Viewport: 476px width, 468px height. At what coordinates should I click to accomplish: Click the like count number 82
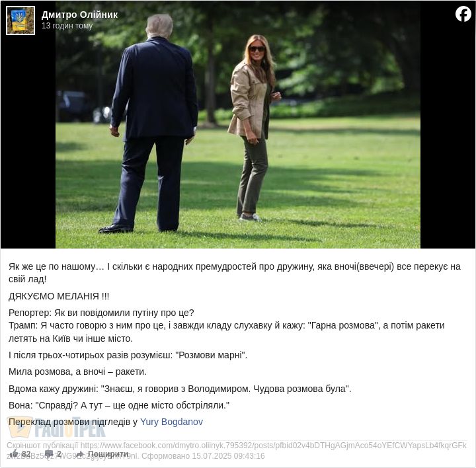[26, 453]
